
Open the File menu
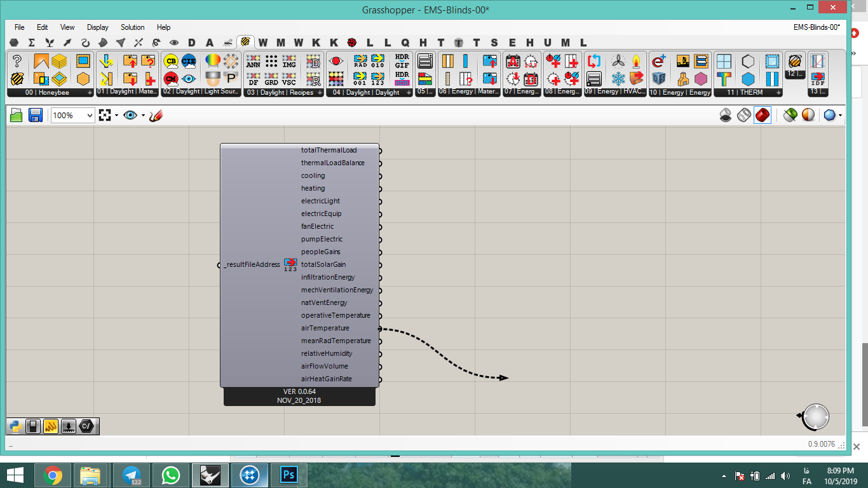(x=20, y=27)
